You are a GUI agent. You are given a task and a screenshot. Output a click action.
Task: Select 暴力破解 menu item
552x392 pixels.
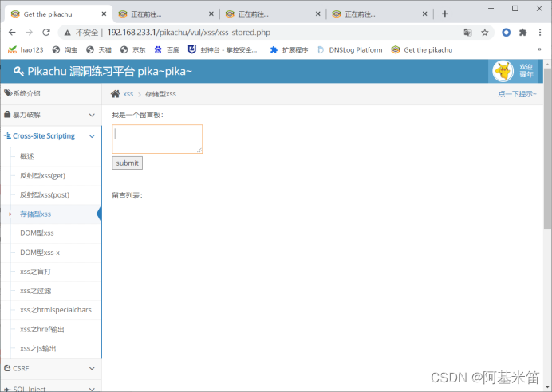coord(51,115)
